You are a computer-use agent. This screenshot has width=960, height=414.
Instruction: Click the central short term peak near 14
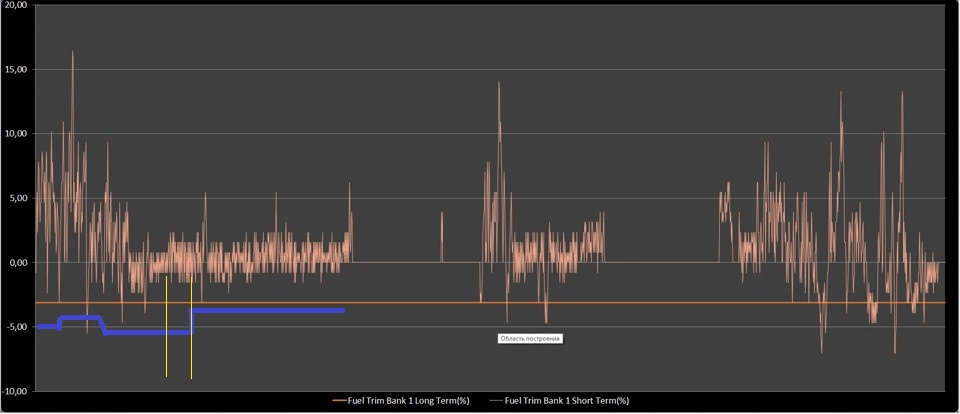pyautogui.click(x=499, y=85)
